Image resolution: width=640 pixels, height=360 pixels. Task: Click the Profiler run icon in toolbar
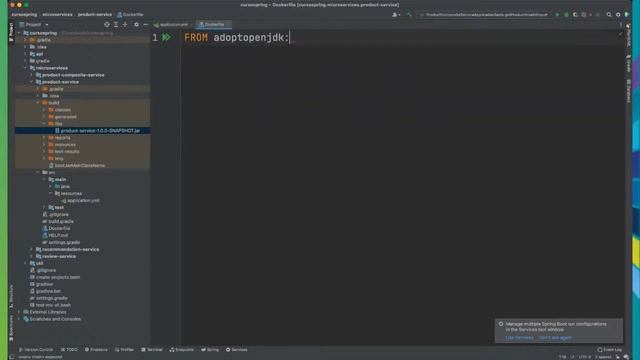click(x=584, y=15)
